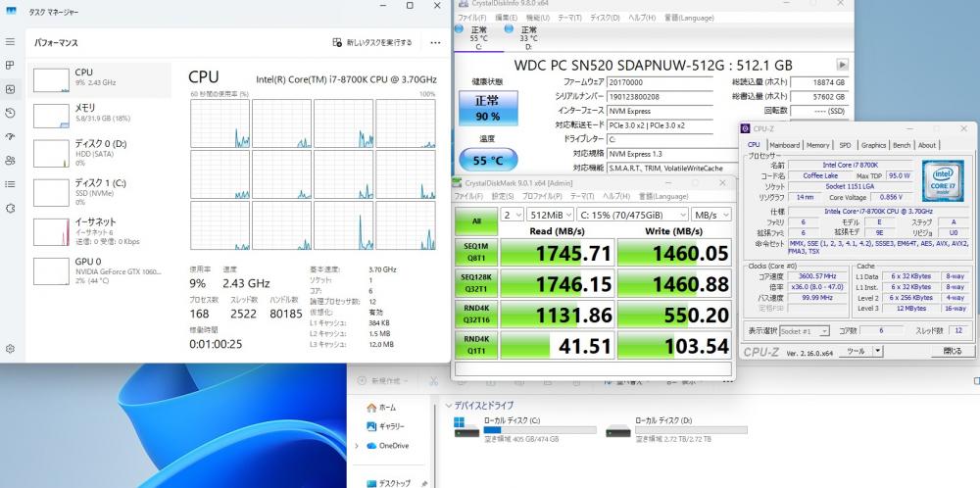The height and width of the screenshot is (488, 980).
Task: Open unit dropdown showing MB/s
Action: coord(711,215)
